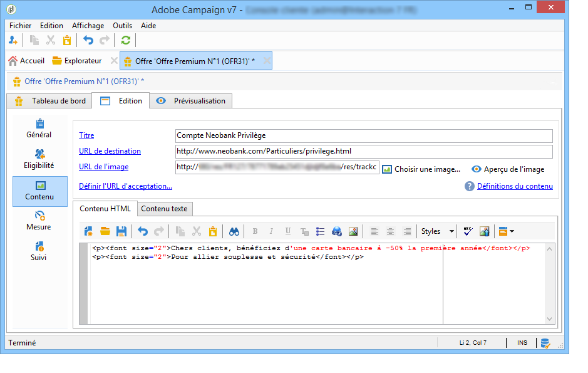Align text left
The width and height of the screenshot is (588, 373).
374,231
